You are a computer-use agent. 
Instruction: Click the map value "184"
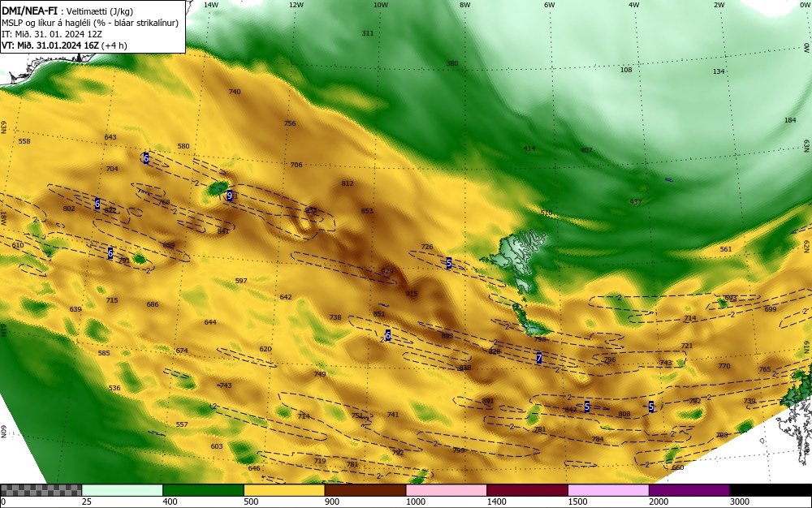click(790, 120)
